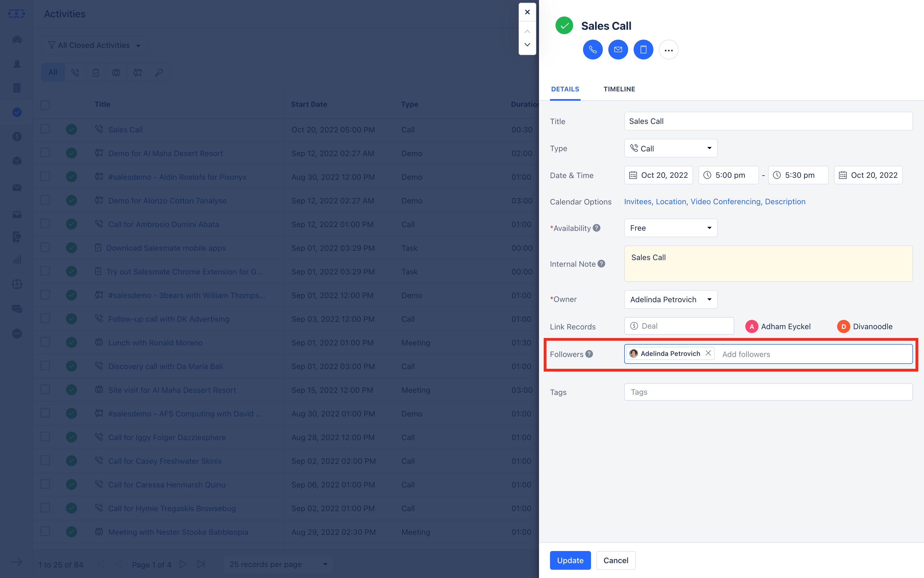Check the Demo for Al Maha Desert Resort checkbox

coord(45,153)
